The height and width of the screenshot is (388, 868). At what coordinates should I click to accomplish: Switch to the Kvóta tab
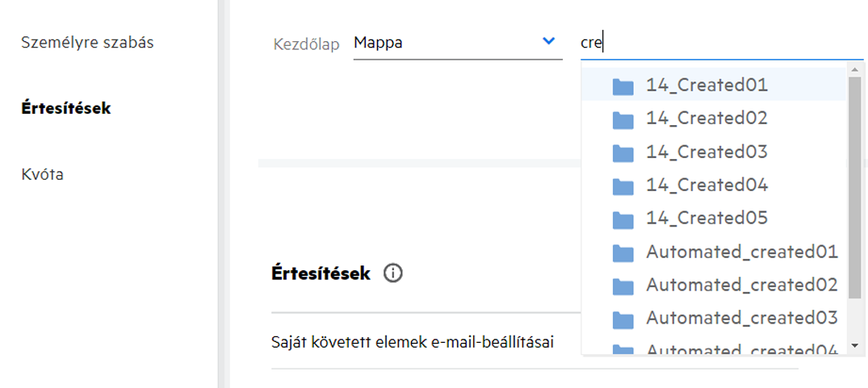tap(43, 174)
